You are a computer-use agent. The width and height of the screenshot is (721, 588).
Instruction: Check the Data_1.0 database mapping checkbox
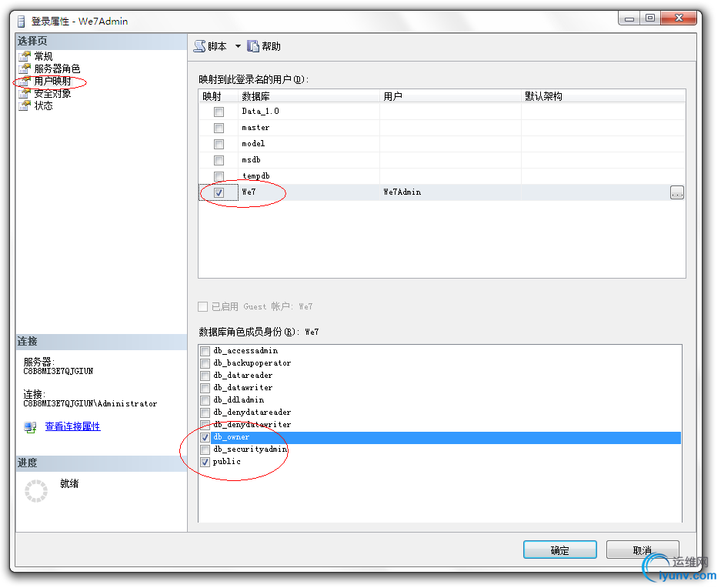[219, 112]
